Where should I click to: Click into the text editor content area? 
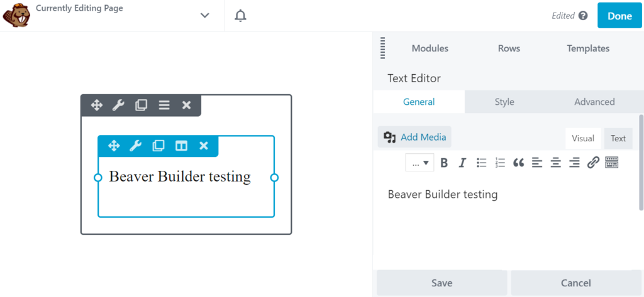click(x=505, y=222)
